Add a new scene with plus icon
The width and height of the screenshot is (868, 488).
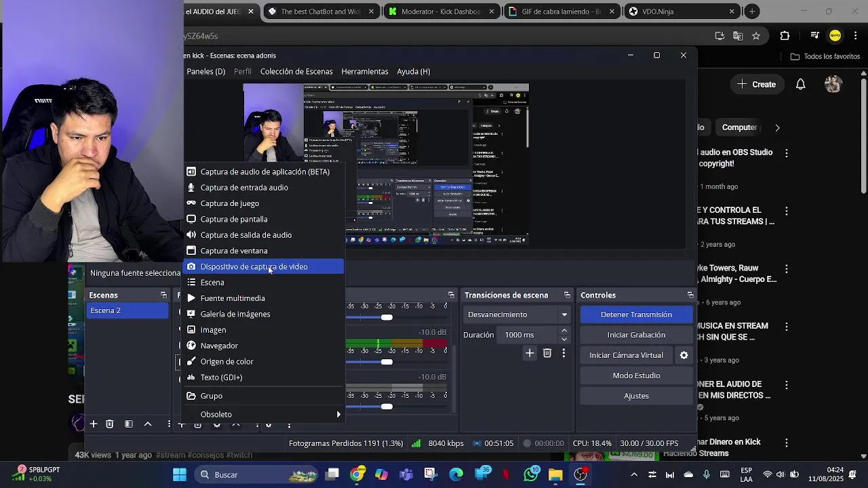[x=94, y=424]
